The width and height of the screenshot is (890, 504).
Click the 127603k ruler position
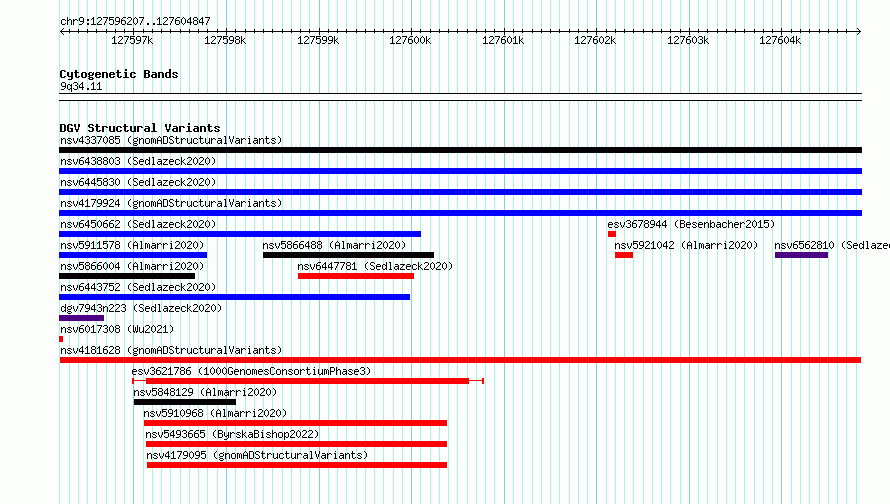click(x=688, y=40)
